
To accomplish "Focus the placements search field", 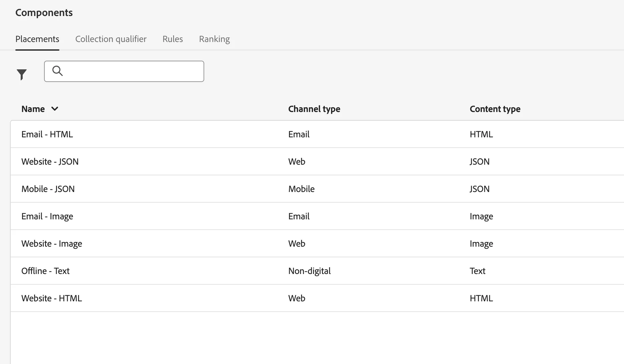I will tap(124, 71).
